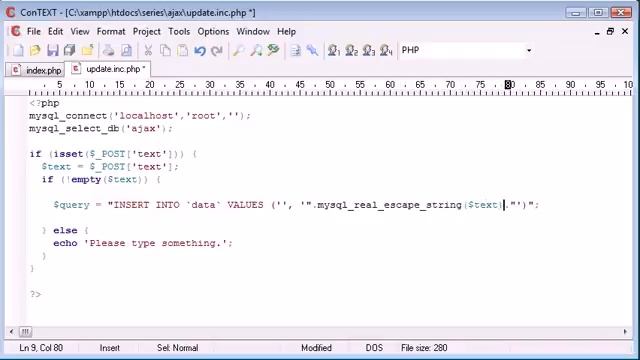640x360 pixels.
Task: Run user command 1 icon
Action: (334, 51)
